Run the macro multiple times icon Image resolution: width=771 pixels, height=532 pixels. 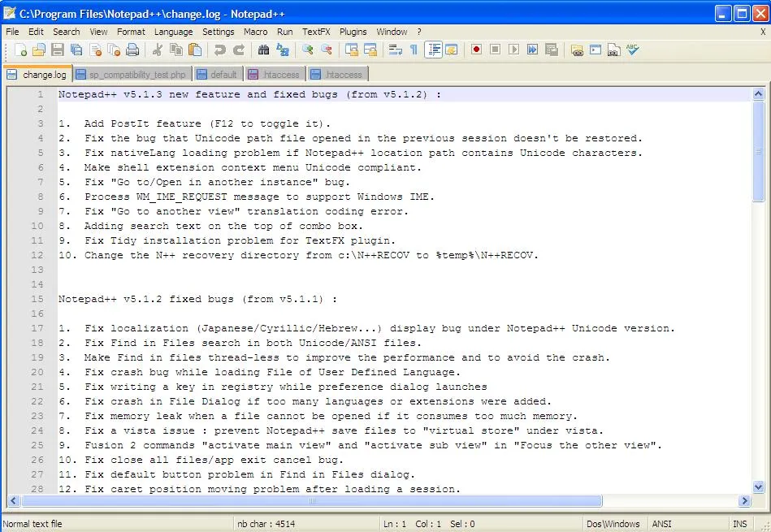pyautogui.click(x=532, y=50)
